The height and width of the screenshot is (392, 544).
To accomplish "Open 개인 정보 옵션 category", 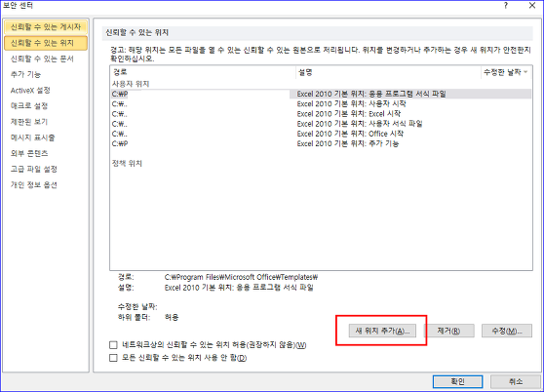I will pos(34,185).
